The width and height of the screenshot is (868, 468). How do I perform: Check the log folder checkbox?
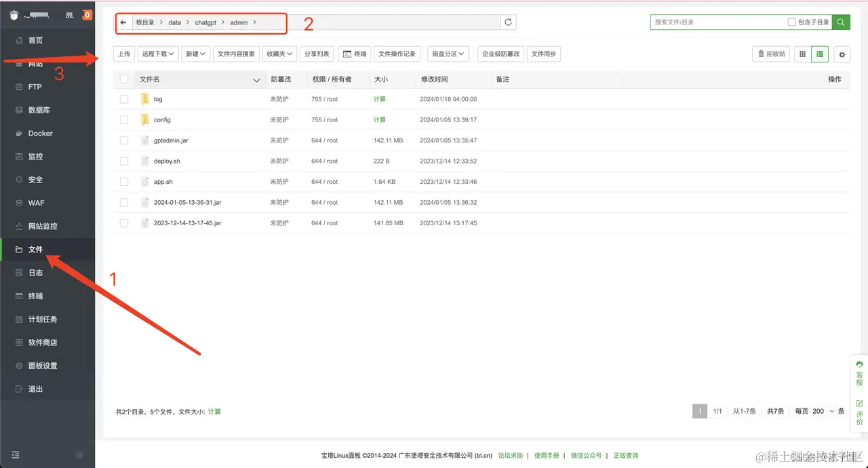click(x=124, y=99)
